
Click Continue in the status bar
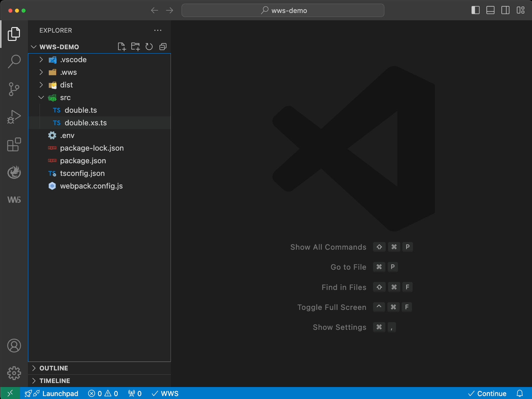coord(487,393)
